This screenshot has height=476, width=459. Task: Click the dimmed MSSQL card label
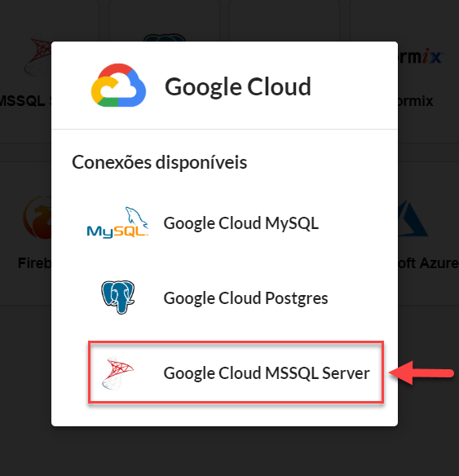coord(25,100)
